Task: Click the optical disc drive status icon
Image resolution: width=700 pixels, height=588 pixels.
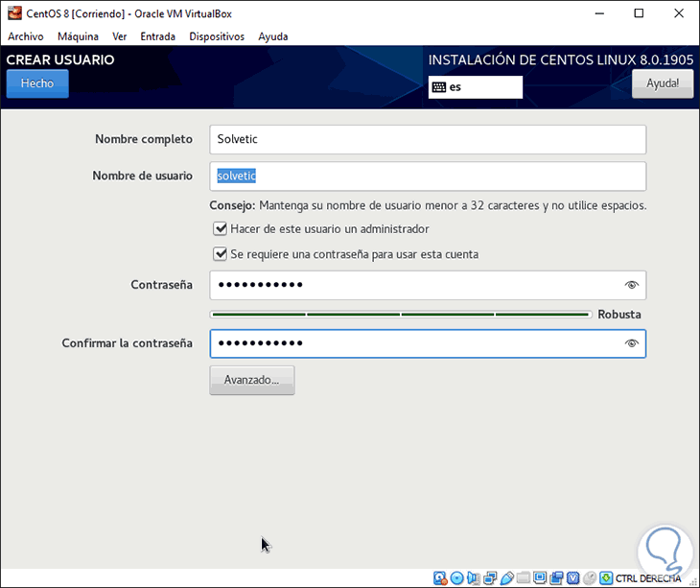Action: click(x=456, y=578)
